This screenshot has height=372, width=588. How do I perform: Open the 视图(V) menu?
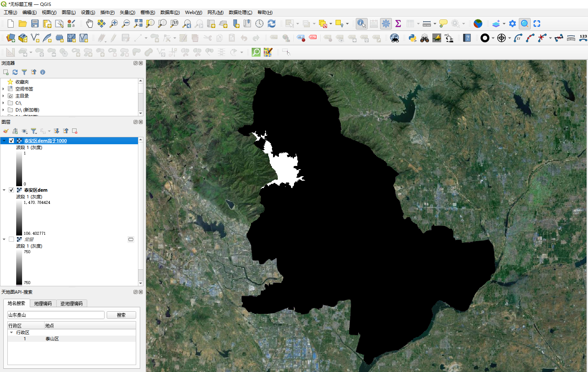[x=49, y=12]
